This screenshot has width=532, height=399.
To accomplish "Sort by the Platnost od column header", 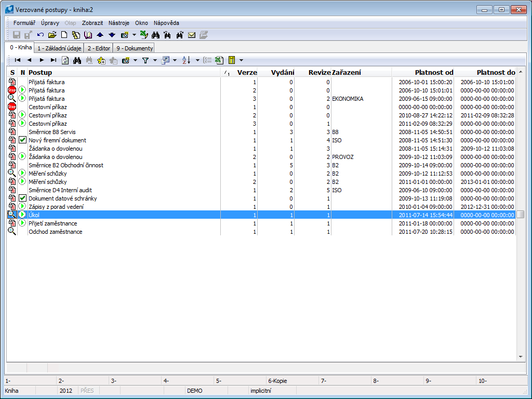I will click(434, 72).
